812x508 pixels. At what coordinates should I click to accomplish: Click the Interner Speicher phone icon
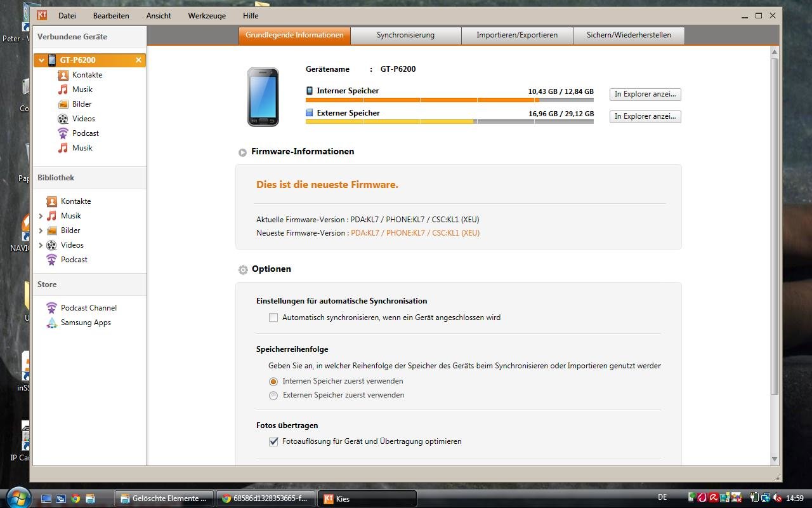point(310,91)
